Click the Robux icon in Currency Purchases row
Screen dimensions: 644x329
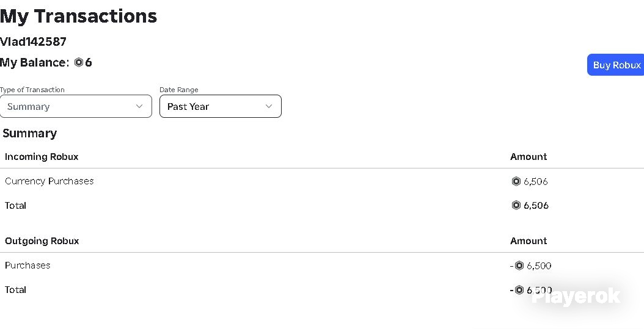[516, 181]
